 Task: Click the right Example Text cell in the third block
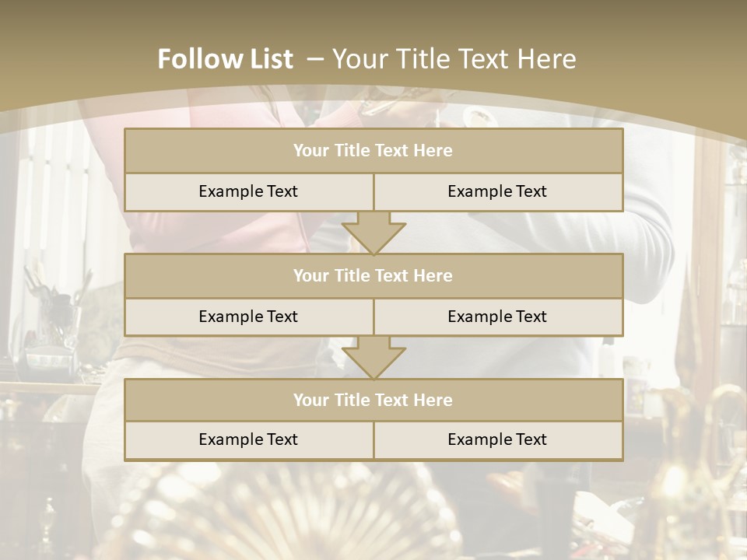[498, 440]
